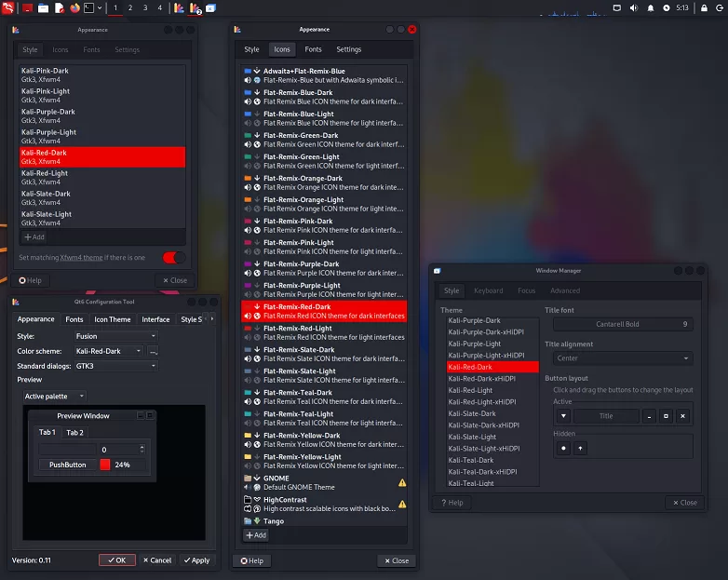
Task: Open Fonts tab in front Appearance window
Action: 313,49
